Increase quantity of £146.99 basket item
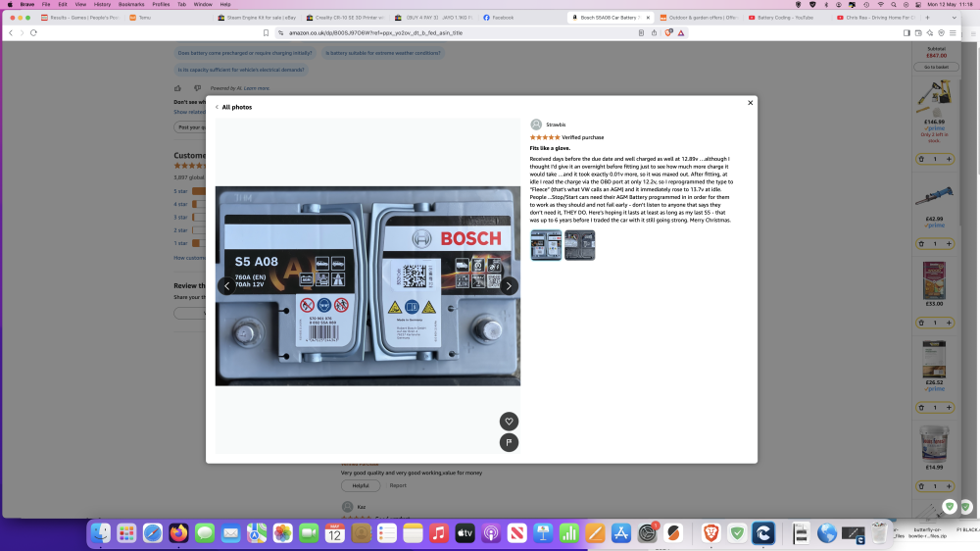Screen dimensions: 980x551 (x=949, y=159)
